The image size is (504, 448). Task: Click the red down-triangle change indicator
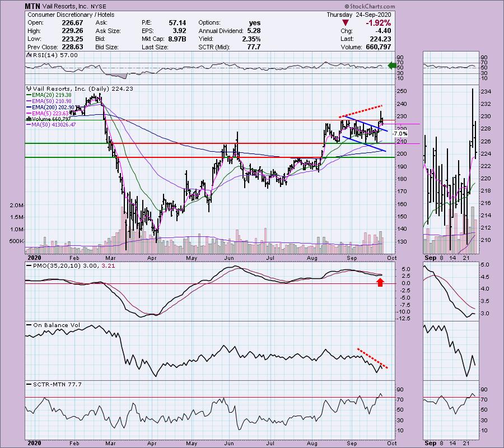[x=345, y=23]
